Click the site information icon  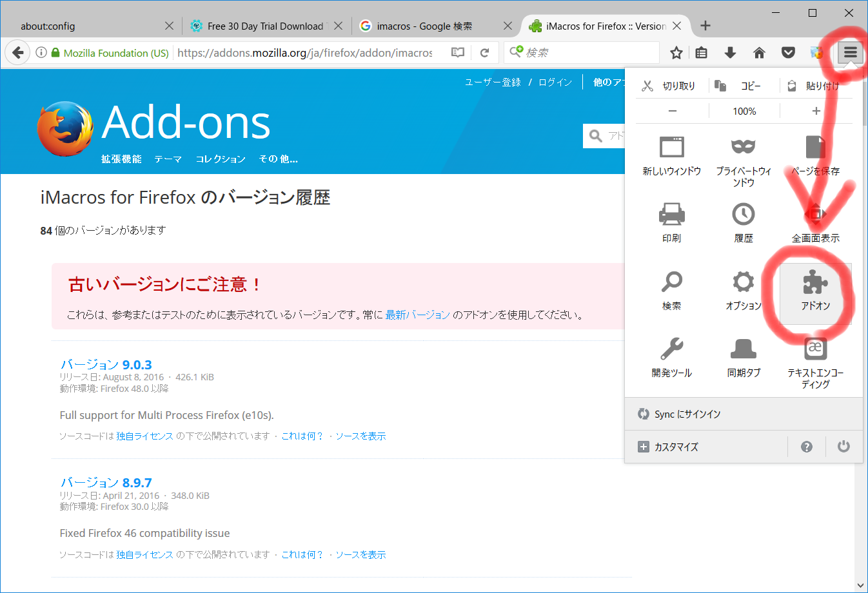tap(41, 53)
